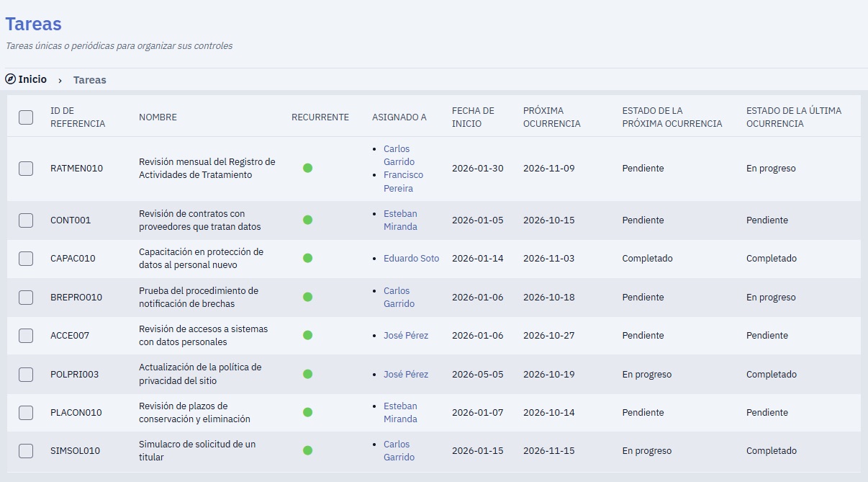868x482 pixels.
Task: Click next occurrence date 2026-11-15
Action: tap(549, 450)
